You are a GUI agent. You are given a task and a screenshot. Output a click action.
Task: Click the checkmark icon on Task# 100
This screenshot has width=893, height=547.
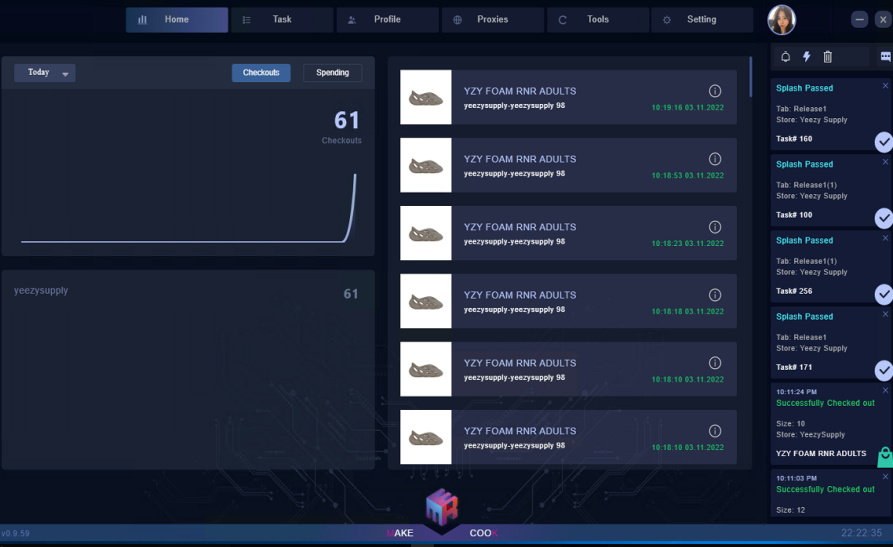[883, 218]
